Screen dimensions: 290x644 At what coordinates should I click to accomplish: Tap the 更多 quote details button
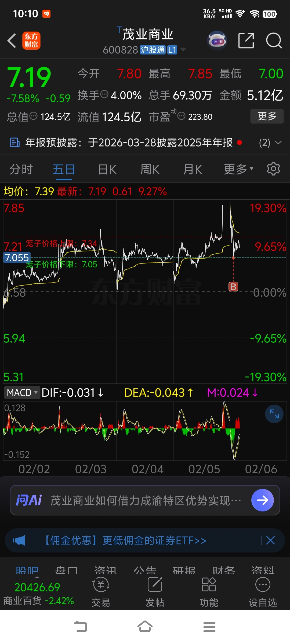click(267, 116)
